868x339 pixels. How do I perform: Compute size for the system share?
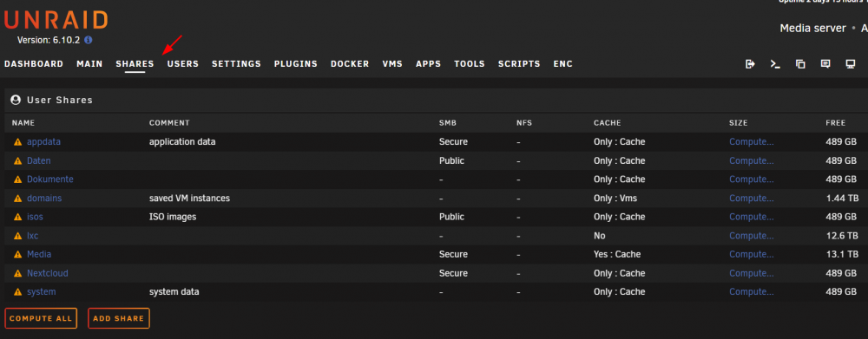[751, 292]
